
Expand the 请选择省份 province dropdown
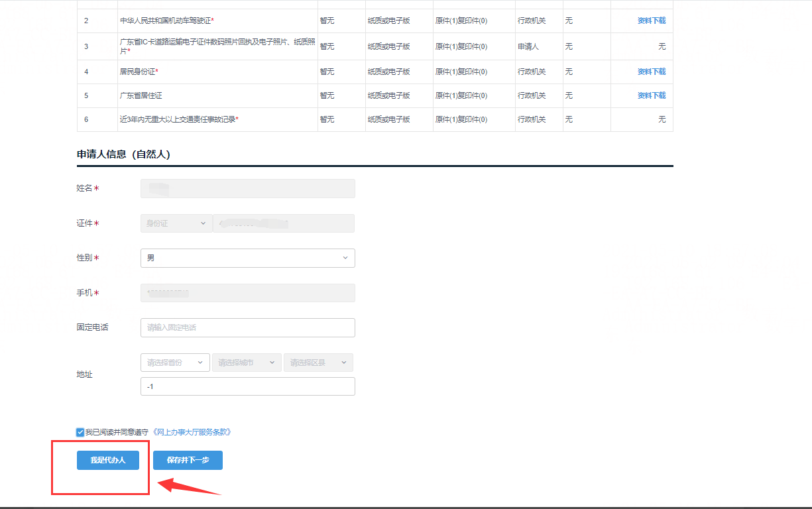[x=175, y=363]
